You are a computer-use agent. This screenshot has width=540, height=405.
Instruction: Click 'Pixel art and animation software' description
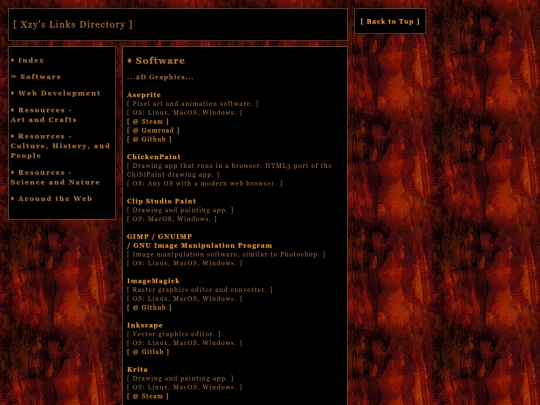coord(193,103)
